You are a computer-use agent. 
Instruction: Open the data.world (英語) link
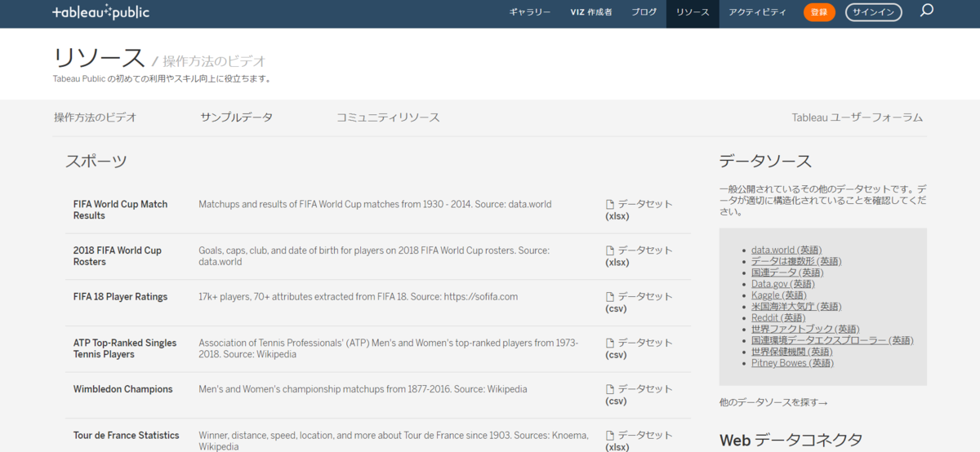786,250
